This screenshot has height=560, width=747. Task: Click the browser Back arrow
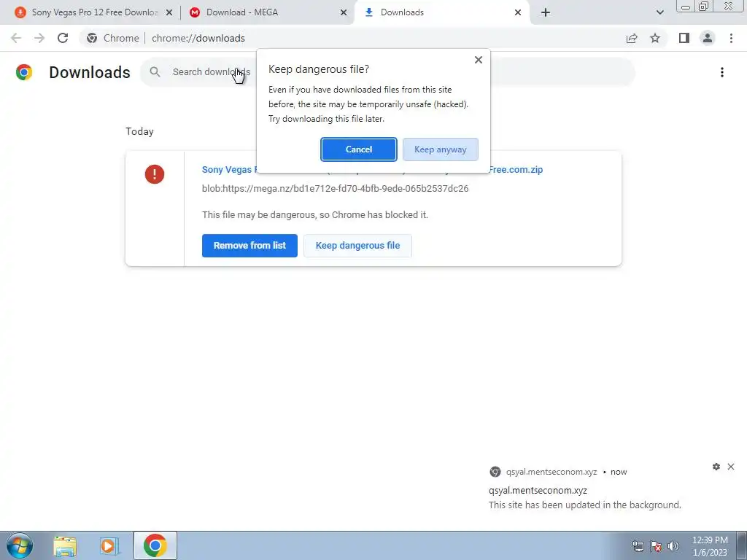point(16,38)
